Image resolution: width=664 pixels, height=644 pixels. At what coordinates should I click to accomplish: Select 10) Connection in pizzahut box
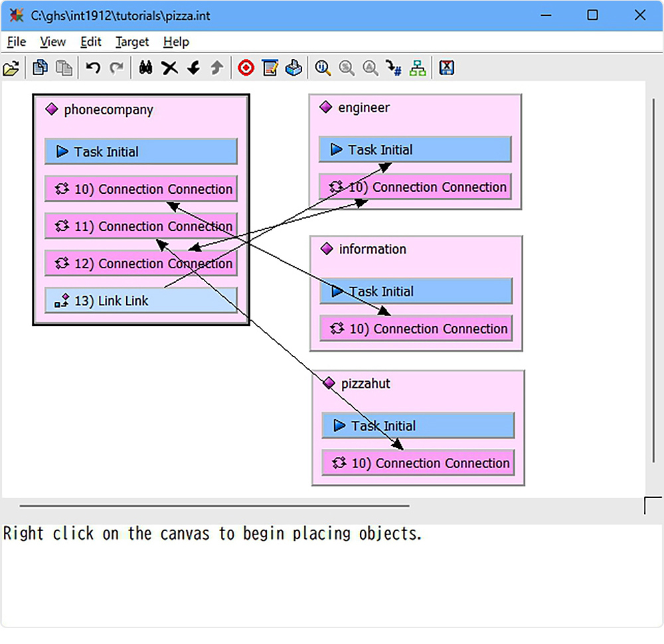[418, 463]
